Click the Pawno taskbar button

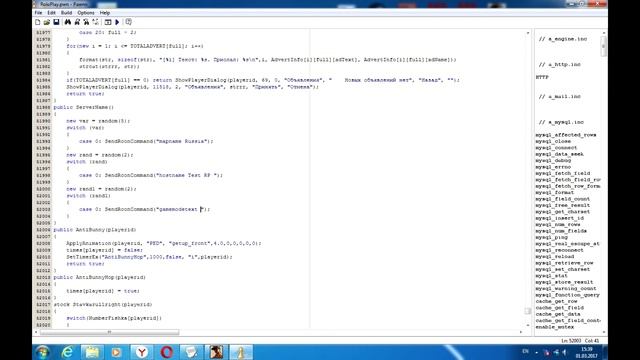click(241, 352)
